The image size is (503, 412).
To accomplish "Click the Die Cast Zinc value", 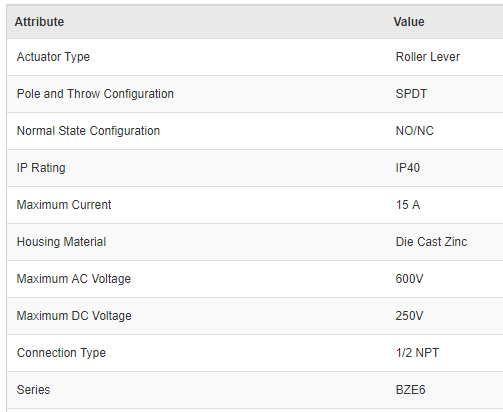I will tap(431, 242).
